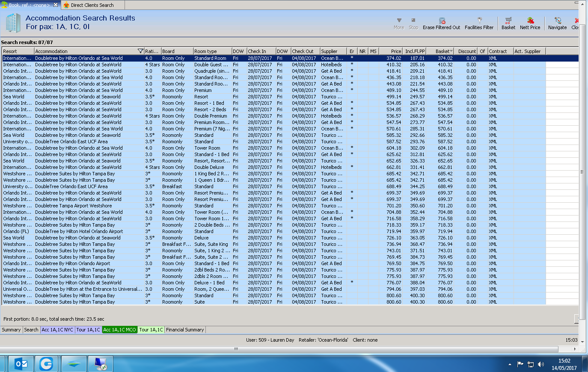Open the Action Center flag icon
588x372 pixels.
520,364
